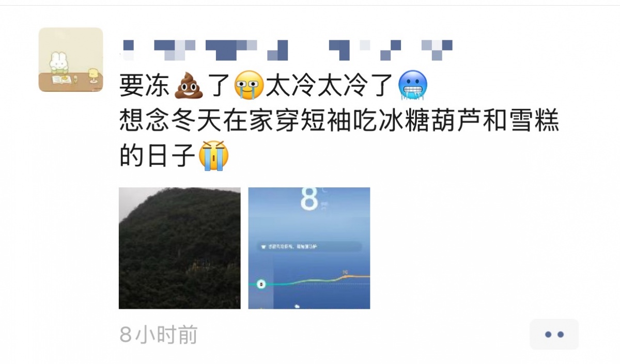Click the yellow chick in the avatar
Screen dimensions: 620x364
tap(93, 75)
